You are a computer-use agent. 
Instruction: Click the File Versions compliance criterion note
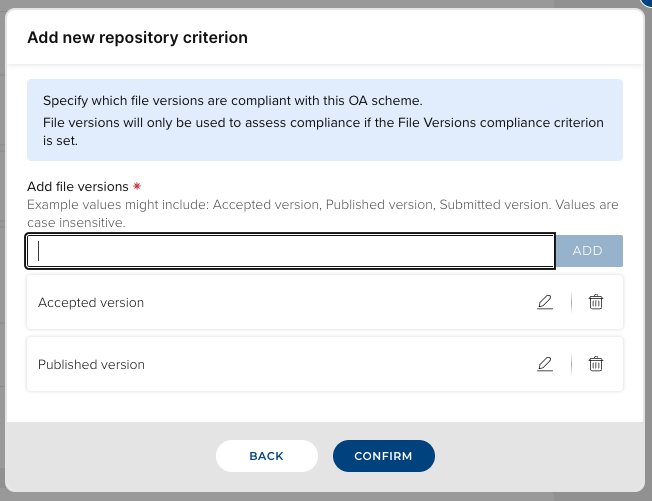tap(323, 132)
